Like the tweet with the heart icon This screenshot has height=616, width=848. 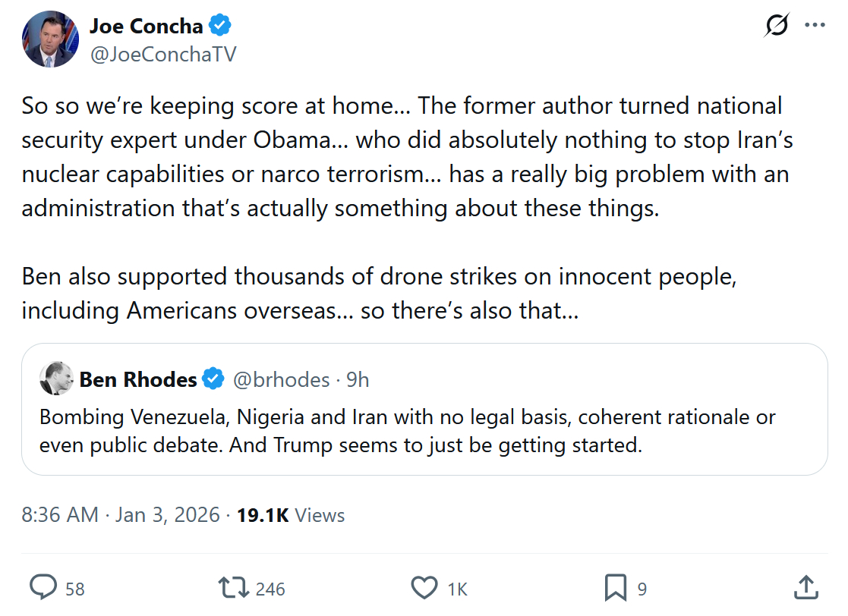424,588
